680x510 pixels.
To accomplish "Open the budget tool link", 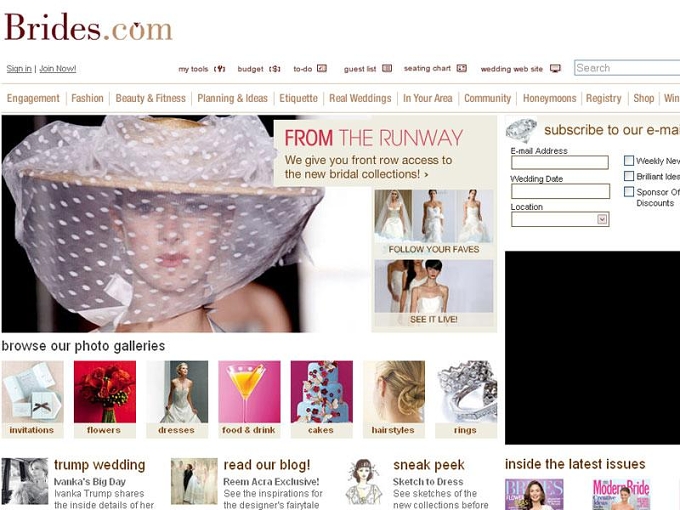I will click(x=250, y=69).
